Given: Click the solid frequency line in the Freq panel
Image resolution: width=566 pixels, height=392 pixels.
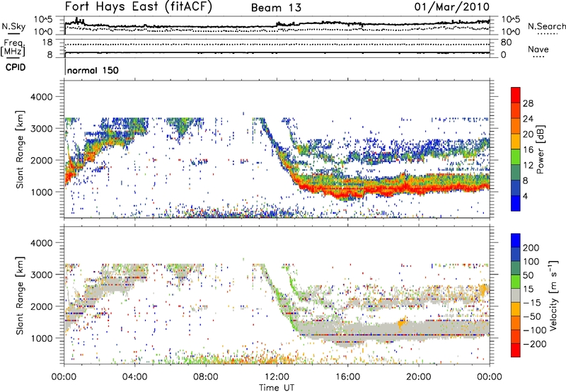Looking at the screenshot, I should tap(277, 52).
